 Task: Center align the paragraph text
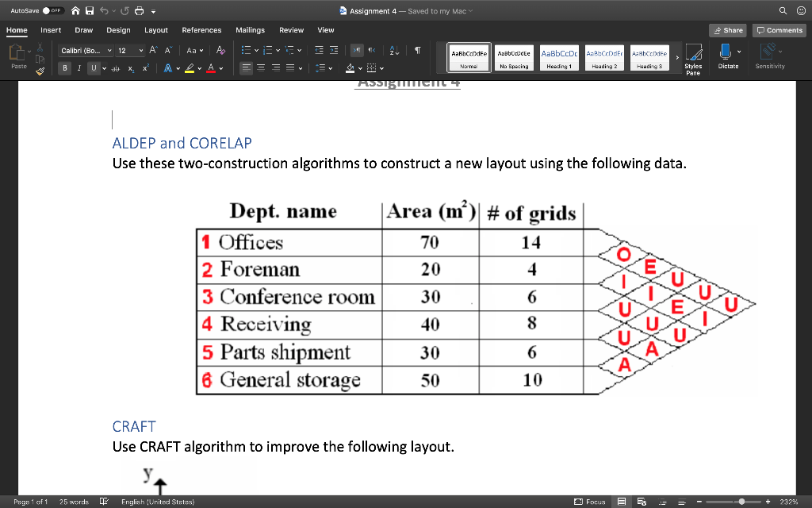pos(261,68)
